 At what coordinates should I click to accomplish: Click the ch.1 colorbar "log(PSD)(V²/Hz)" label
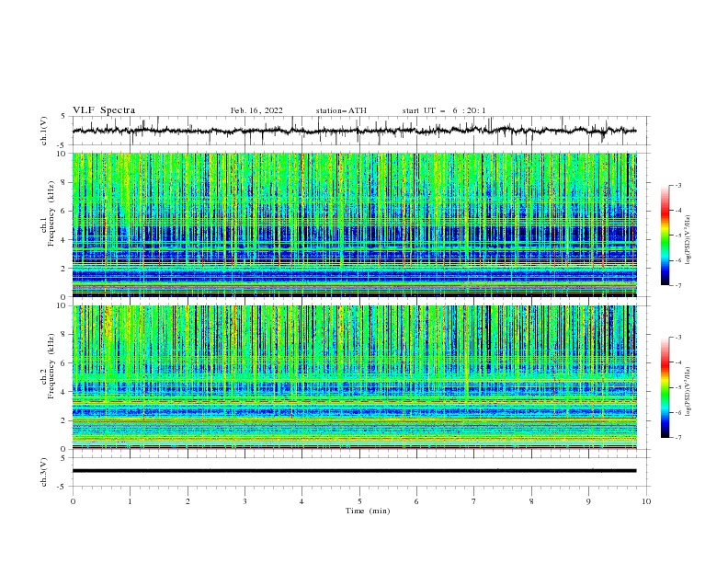688,240
